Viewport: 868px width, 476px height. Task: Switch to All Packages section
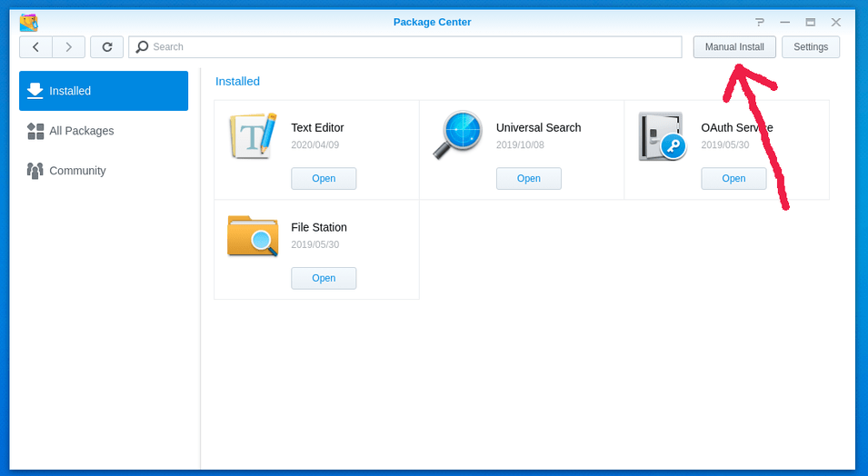pyautogui.click(x=104, y=131)
